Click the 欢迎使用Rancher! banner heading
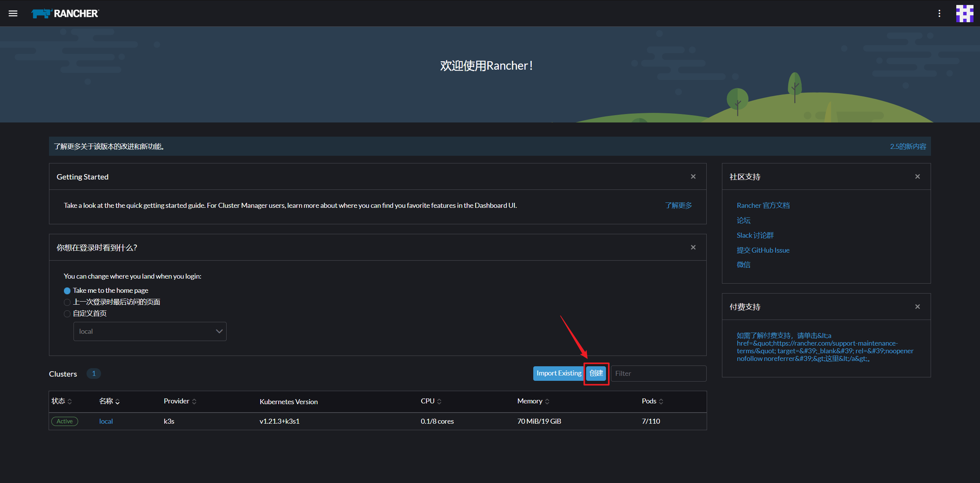This screenshot has width=980, height=483. click(x=487, y=66)
